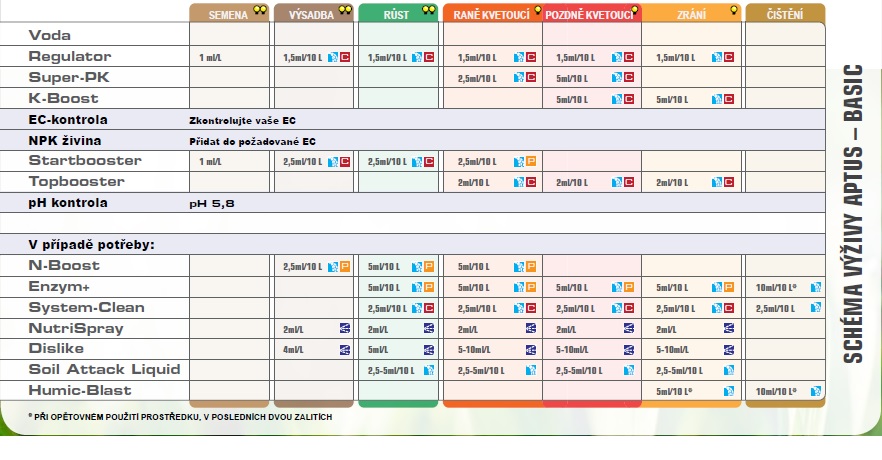Image resolution: width=882 pixels, height=460 pixels.
Task: Click the pH kontrola row label
Action: point(68,202)
